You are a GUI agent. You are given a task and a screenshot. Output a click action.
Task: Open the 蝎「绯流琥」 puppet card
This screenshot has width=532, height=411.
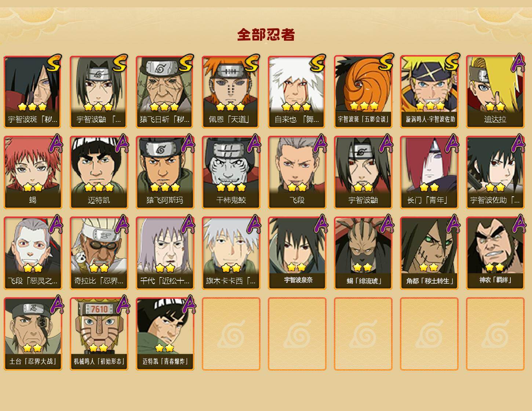[363, 253]
